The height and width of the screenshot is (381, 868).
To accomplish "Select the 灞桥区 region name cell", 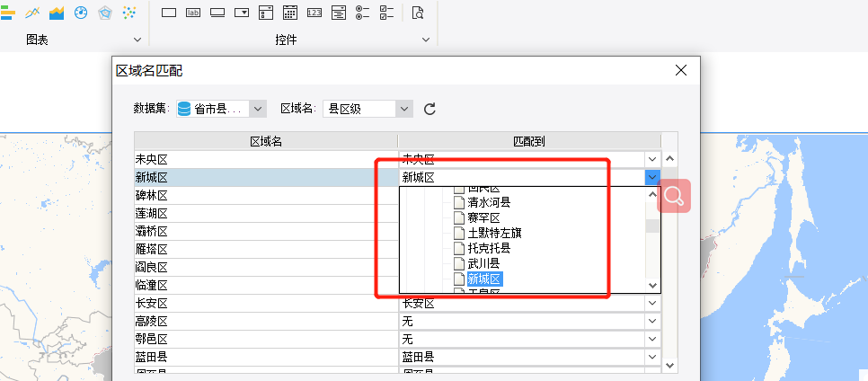I will tap(266, 232).
